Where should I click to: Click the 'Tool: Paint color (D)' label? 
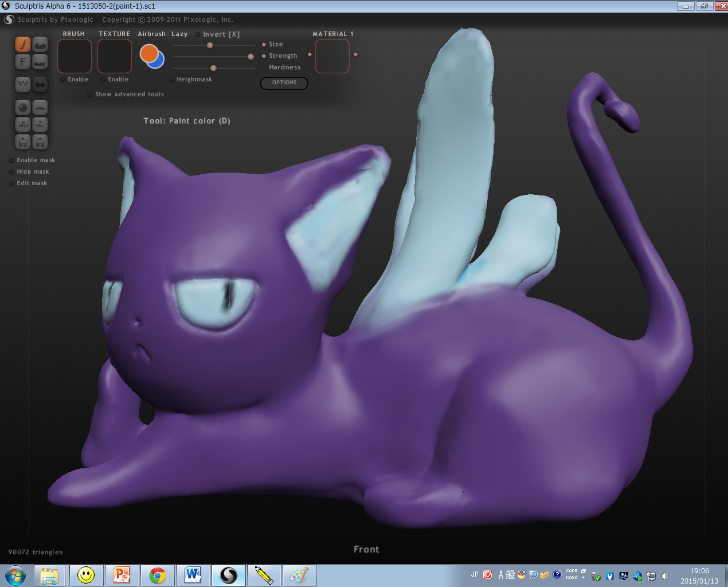(187, 121)
